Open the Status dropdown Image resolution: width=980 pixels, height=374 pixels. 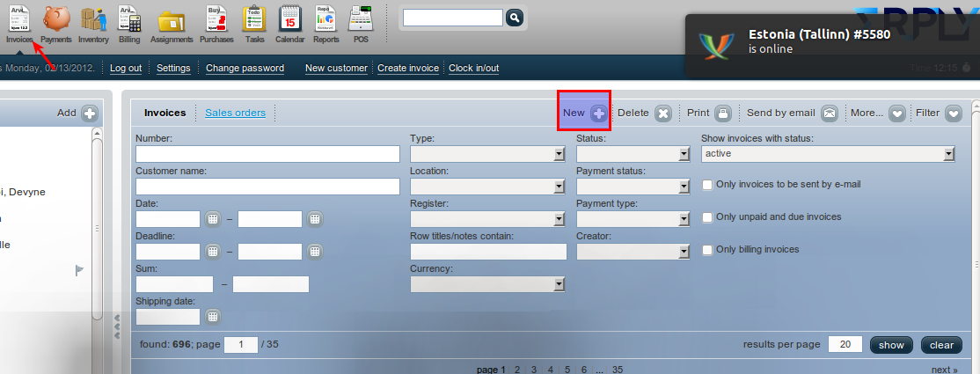click(633, 154)
